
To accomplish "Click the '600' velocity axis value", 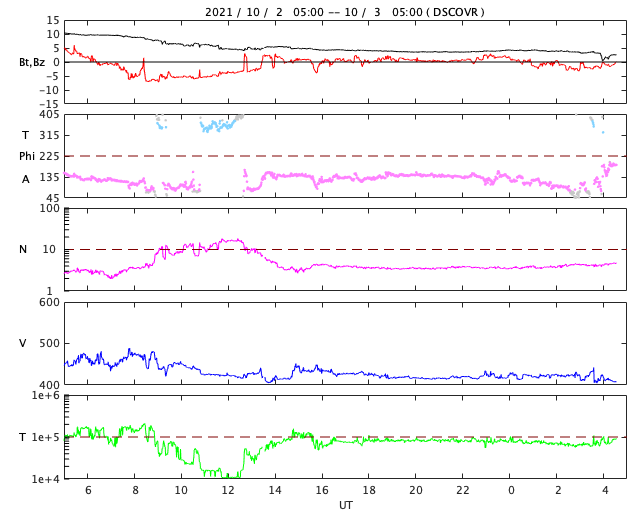I will [49, 303].
